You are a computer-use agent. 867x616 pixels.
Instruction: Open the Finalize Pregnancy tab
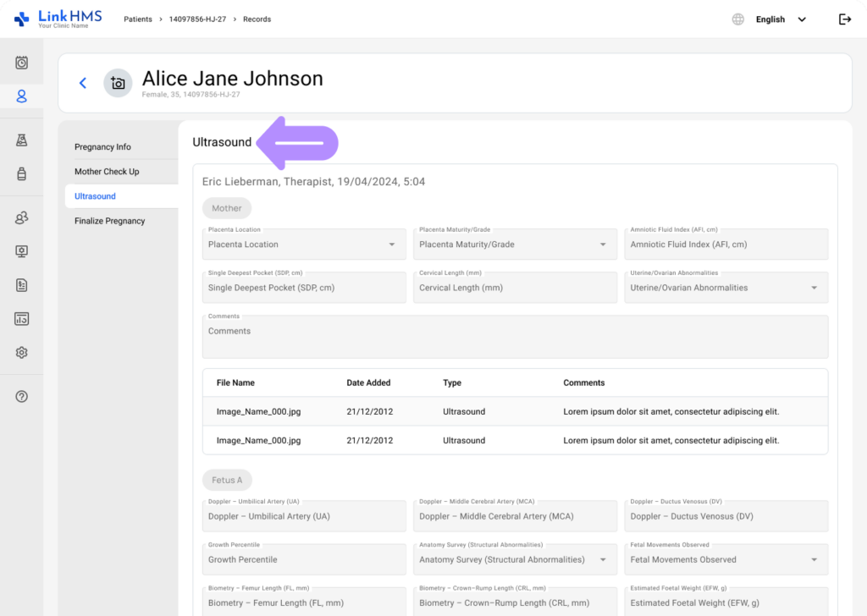(x=109, y=221)
